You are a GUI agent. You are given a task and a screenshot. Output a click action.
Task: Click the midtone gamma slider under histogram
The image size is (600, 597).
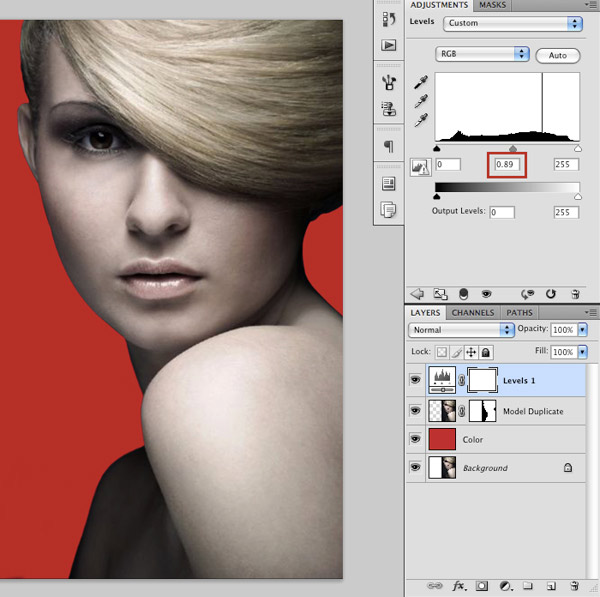pyautogui.click(x=513, y=148)
